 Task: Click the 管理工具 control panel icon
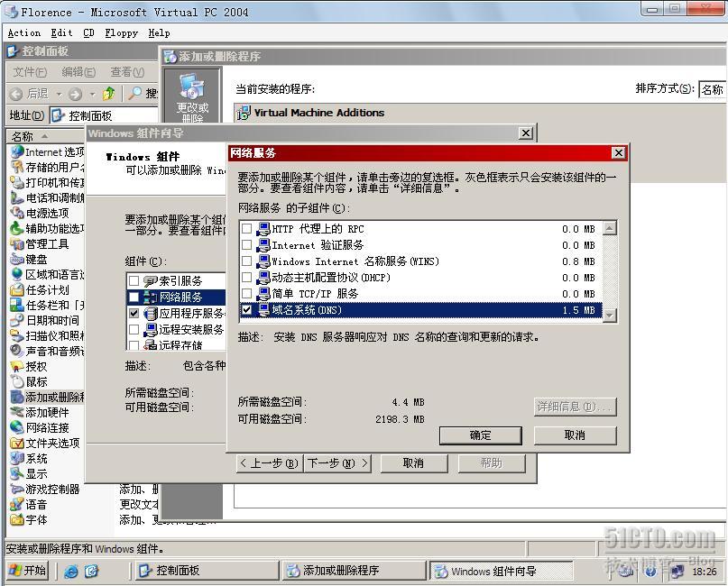[x=17, y=243]
